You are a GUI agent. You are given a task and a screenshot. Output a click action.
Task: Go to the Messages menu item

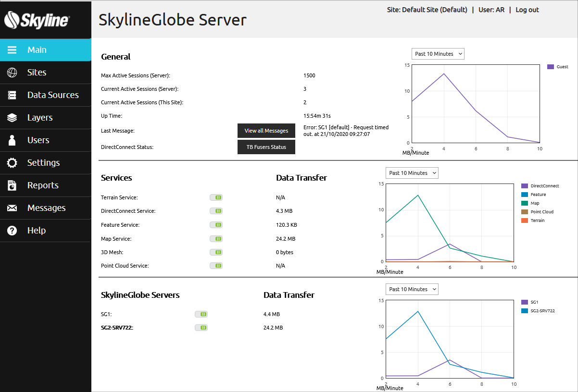[x=46, y=208]
